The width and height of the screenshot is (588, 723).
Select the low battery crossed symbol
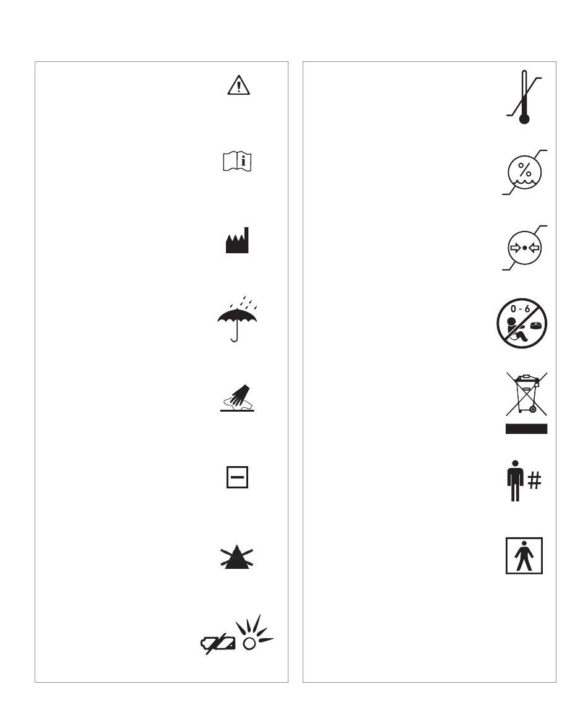[x=218, y=644]
